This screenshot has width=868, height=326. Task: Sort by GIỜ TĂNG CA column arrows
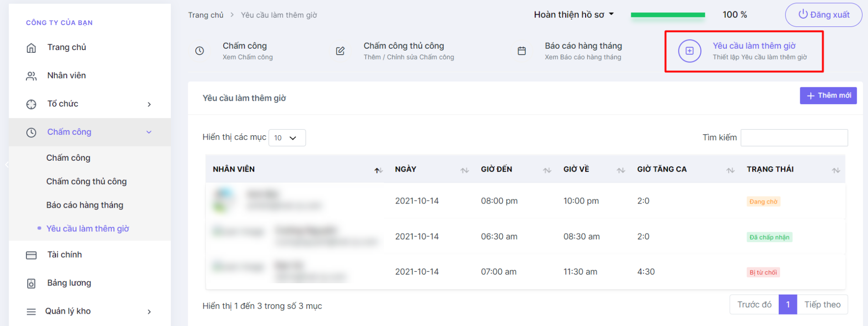coord(730,170)
